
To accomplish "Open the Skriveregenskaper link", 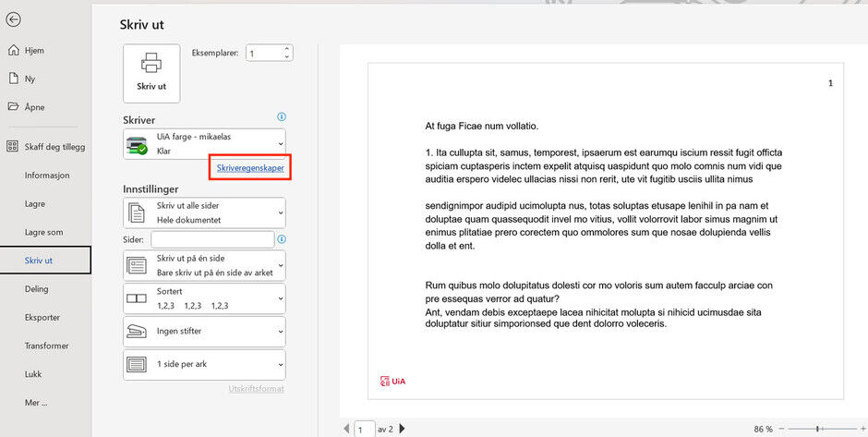I will point(250,168).
